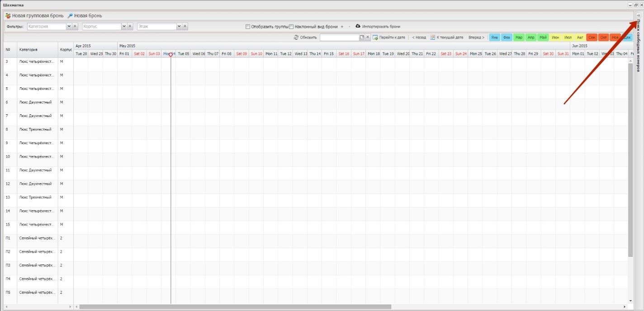
Task: Toggle the Наклонный вид брони checkbox
Action: pos(291,27)
